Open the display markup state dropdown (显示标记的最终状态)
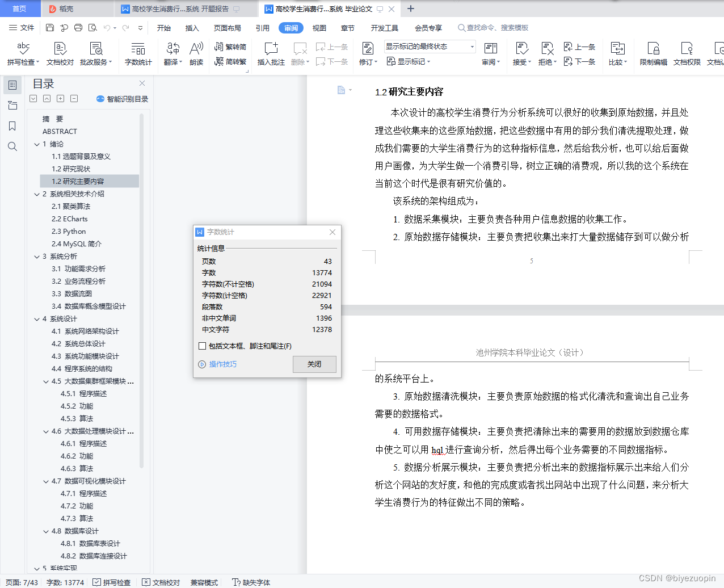 pos(430,47)
